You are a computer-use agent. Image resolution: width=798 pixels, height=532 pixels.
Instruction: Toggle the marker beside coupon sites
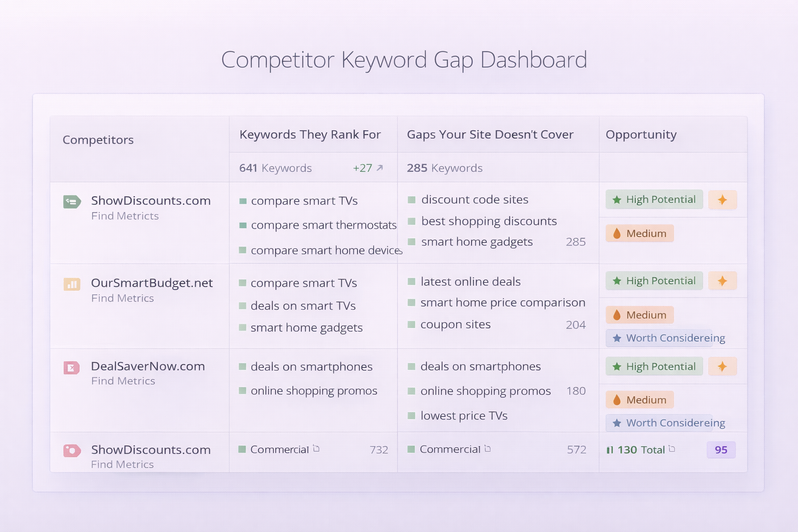click(411, 324)
